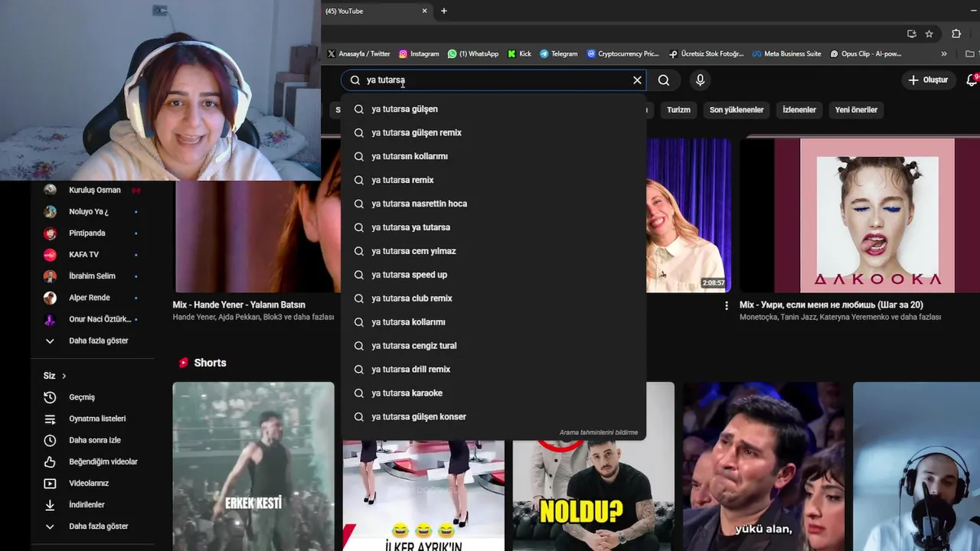980x551 pixels.
Task: Click the search magnifier button
Action: pyautogui.click(x=664, y=80)
